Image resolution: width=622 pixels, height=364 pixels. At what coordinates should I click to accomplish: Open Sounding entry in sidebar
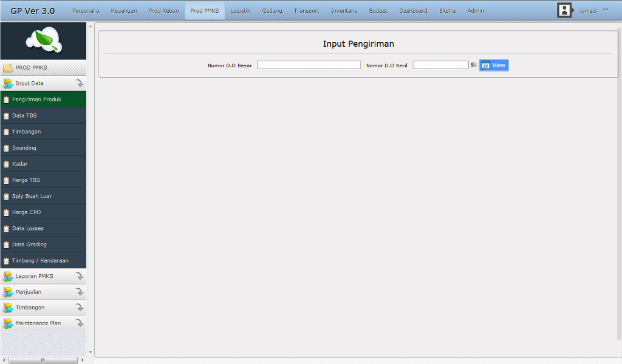point(43,148)
